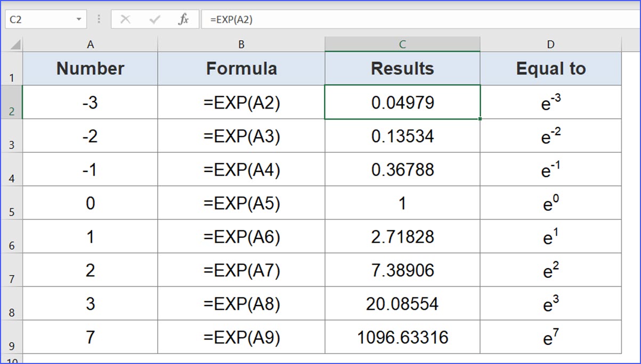Click the Cancel X icon in formula bar

point(126,20)
